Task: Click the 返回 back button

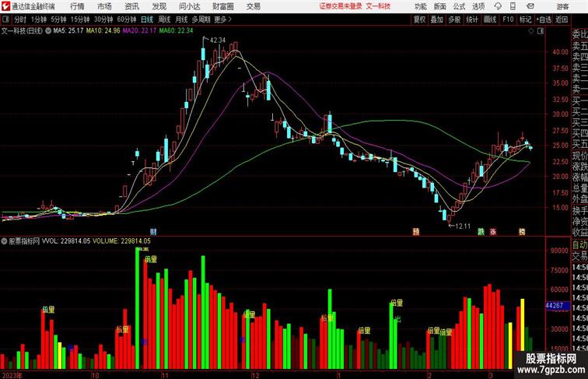Action: click(562, 19)
